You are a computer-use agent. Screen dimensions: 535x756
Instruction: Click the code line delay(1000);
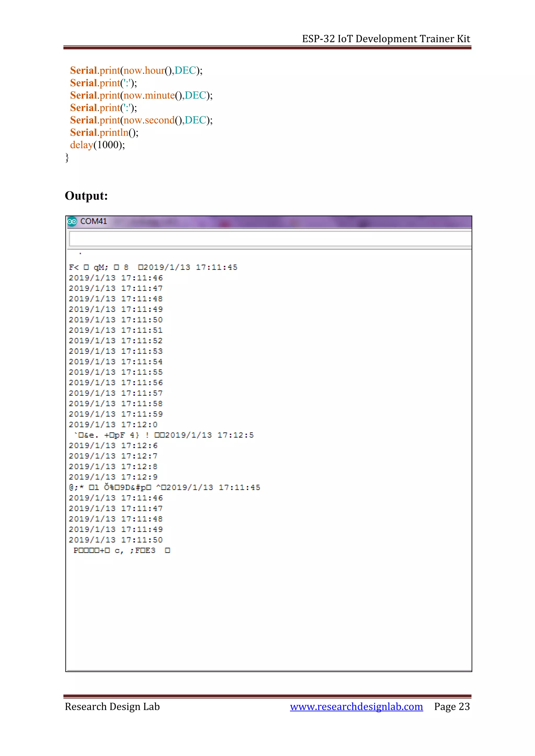point(97,145)
